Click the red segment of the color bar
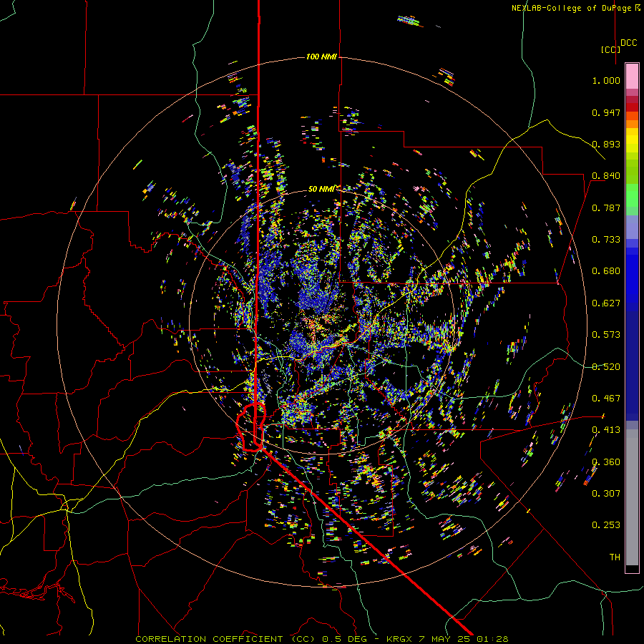Viewport: 644px width, 644px height. (x=632, y=107)
